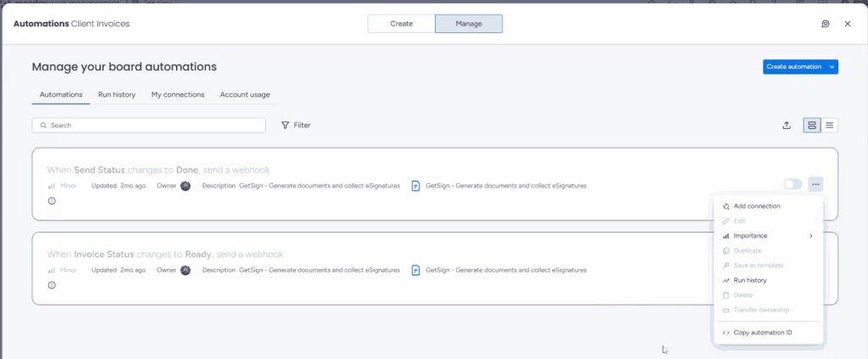Switch to card view layout
868x359 pixels.
point(812,126)
